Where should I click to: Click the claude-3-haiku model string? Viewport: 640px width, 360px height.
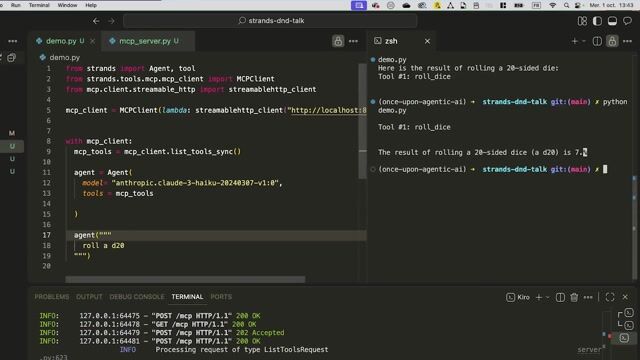point(195,183)
